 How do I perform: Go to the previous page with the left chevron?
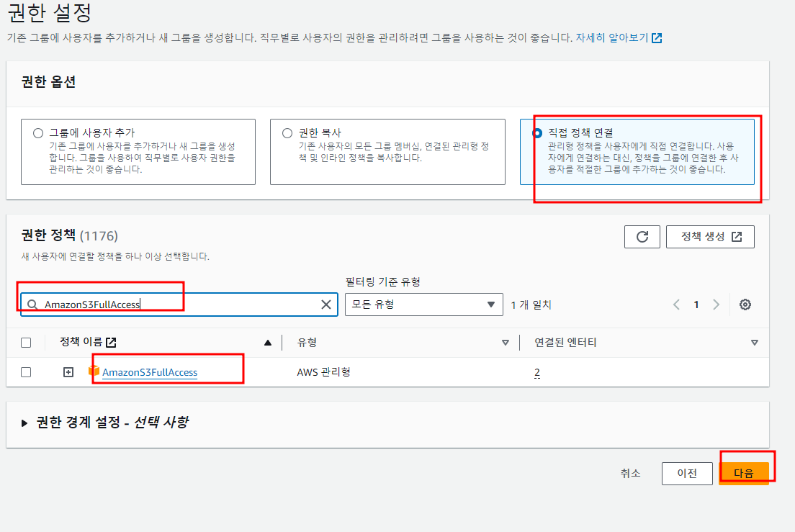pyautogui.click(x=676, y=305)
